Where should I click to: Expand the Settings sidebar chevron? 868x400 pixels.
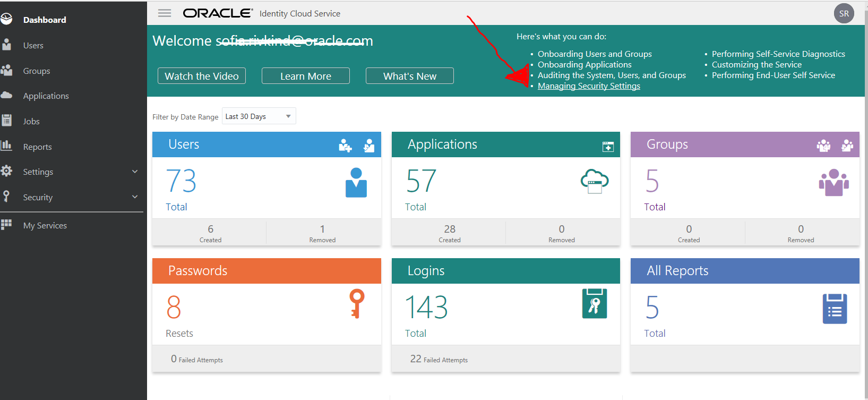[135, 172]
